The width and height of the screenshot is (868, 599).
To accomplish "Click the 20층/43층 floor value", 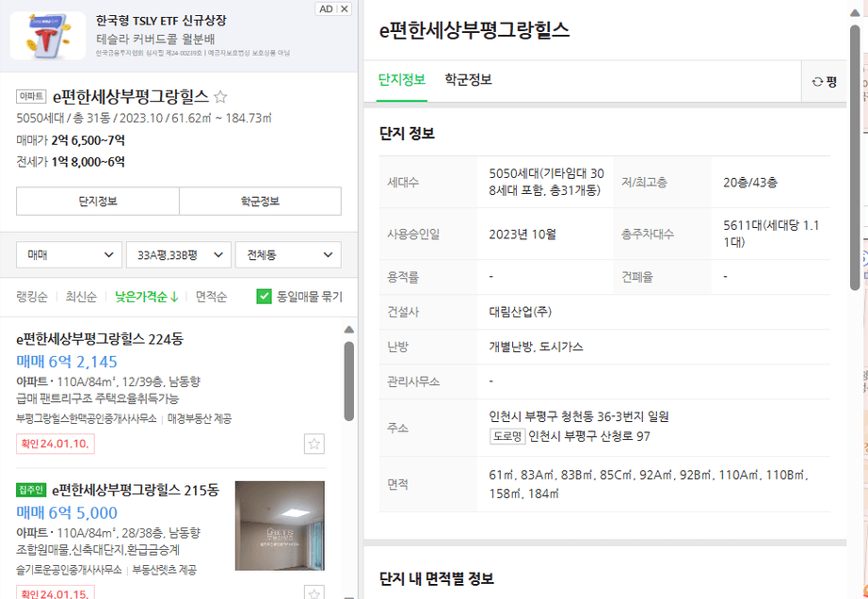I will (750, 182).
